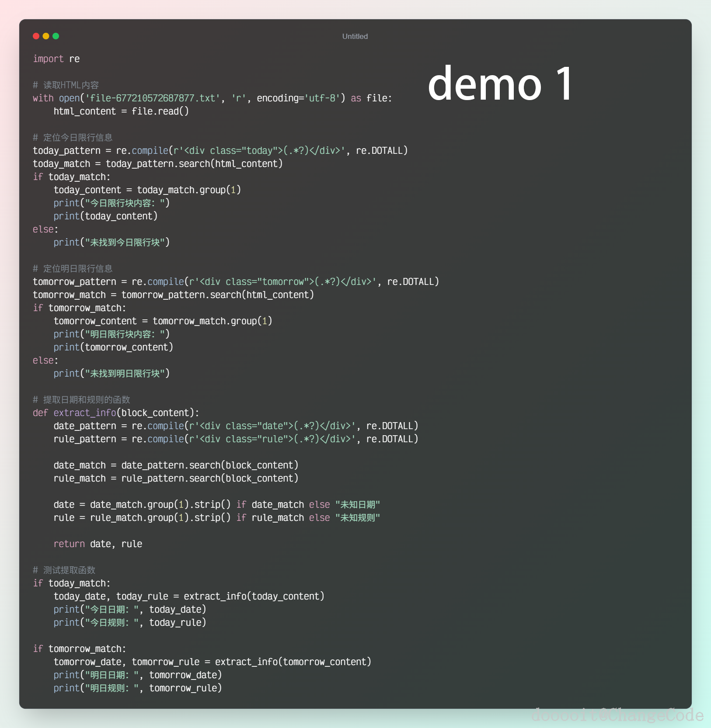
Task: Click the "if tomorrow_match:" line above "tomorrow_date, tomorrow_rule"
Action: click(80, 649)
